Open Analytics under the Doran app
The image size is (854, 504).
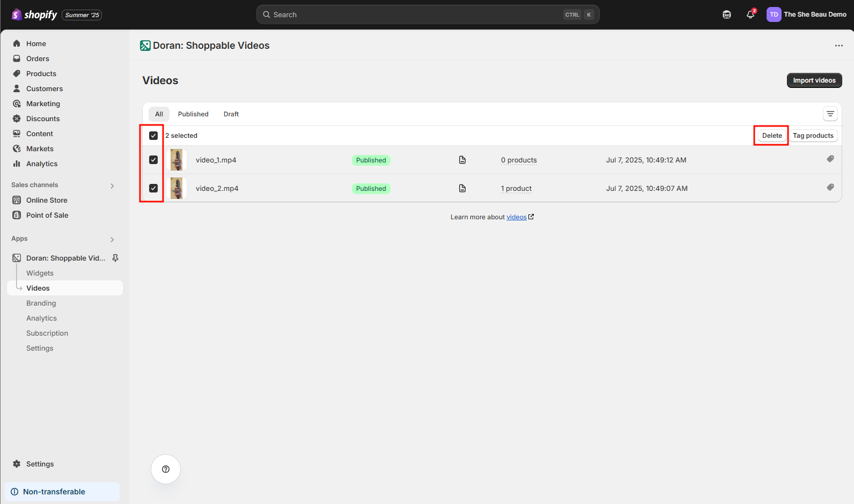41,318
